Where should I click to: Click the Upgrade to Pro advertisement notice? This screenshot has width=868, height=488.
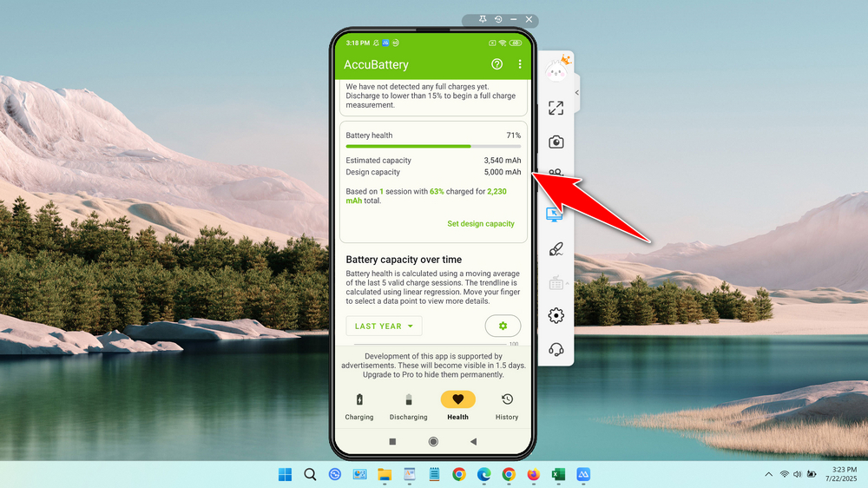[433, 366]
